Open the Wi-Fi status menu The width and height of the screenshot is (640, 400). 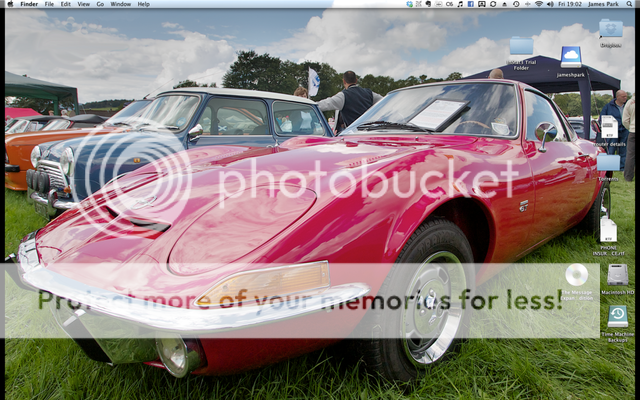point(539,4)
